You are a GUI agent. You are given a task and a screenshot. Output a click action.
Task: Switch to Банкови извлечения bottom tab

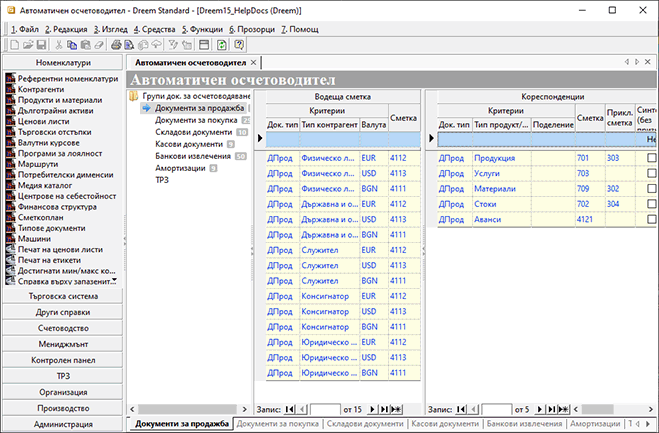point(524,424)
